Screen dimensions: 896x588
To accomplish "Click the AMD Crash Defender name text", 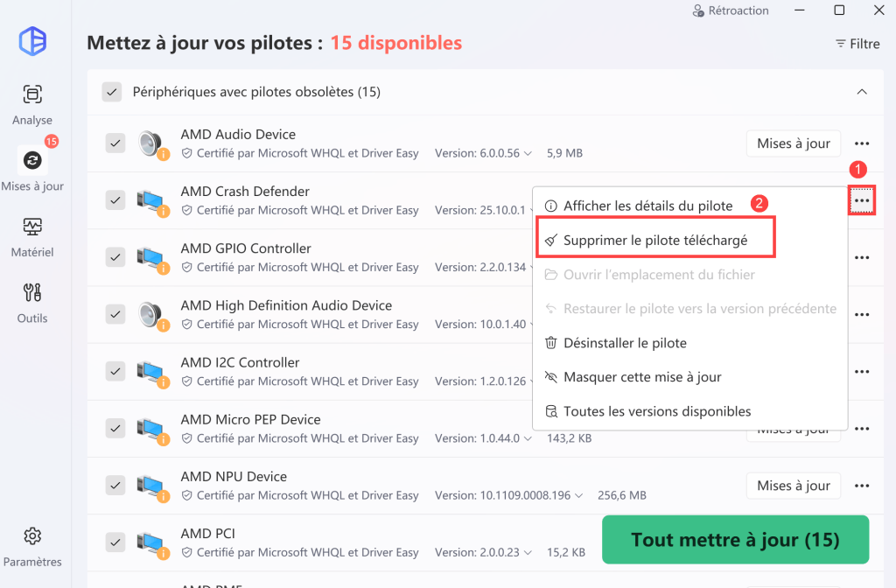I will [x=245, y=192].
